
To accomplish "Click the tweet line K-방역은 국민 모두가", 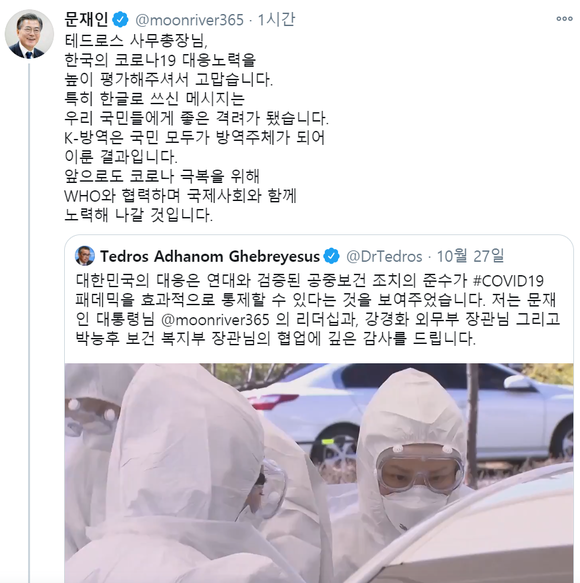I will (x=195, y=137).
